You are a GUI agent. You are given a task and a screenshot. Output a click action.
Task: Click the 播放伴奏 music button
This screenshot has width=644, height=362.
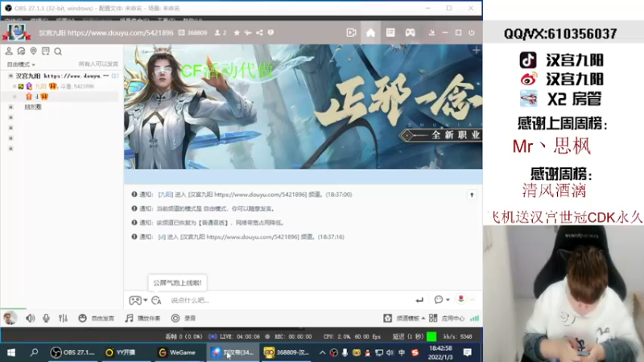click(142, 318)
